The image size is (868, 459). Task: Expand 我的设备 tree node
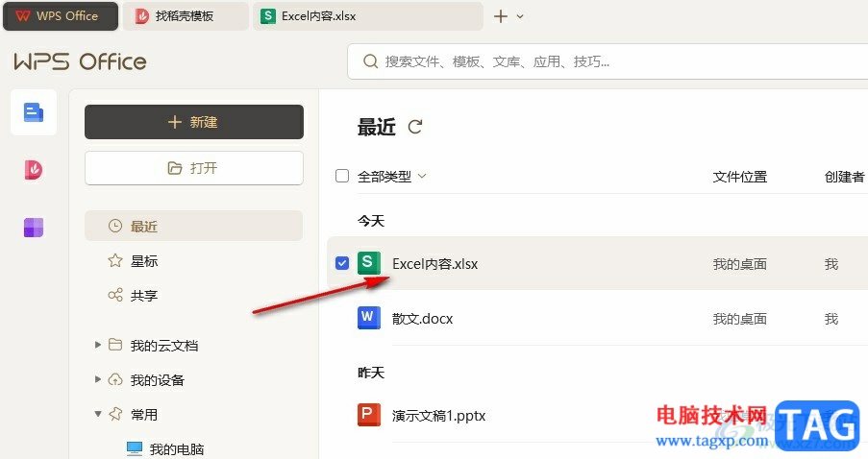(x=97, y=379)
